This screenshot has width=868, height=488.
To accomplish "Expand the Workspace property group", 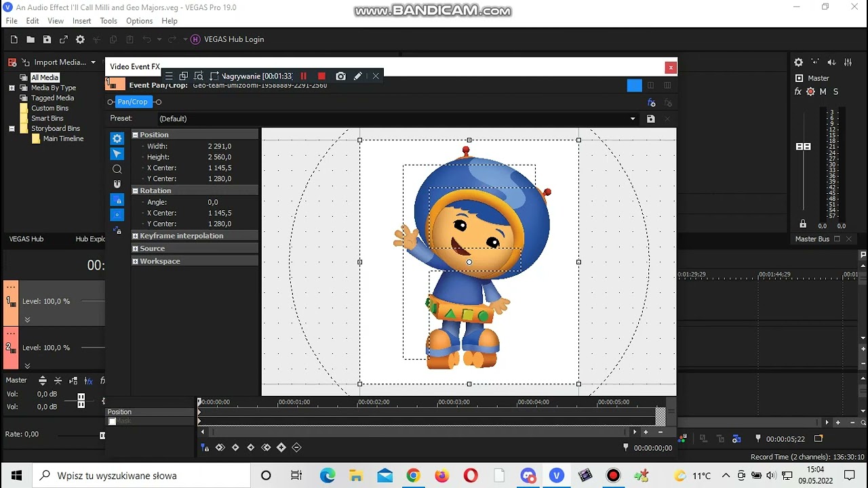I will coord(135,262).
